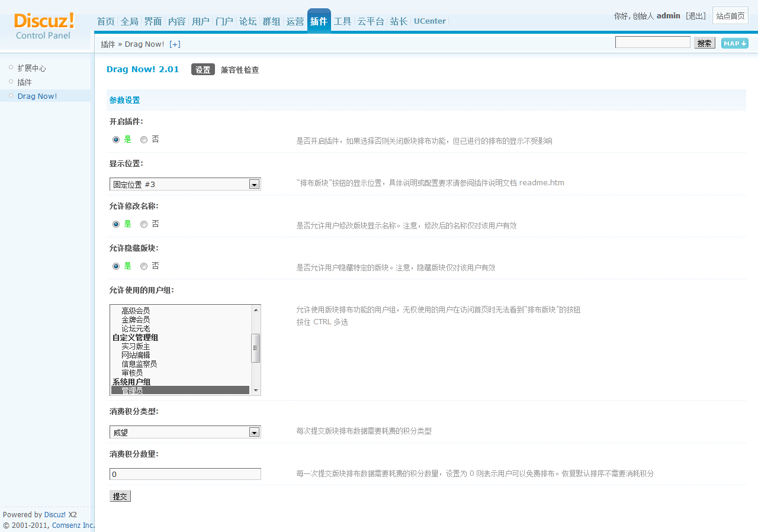
Task: Open the UCenter top menu
Action: point(430,21)
